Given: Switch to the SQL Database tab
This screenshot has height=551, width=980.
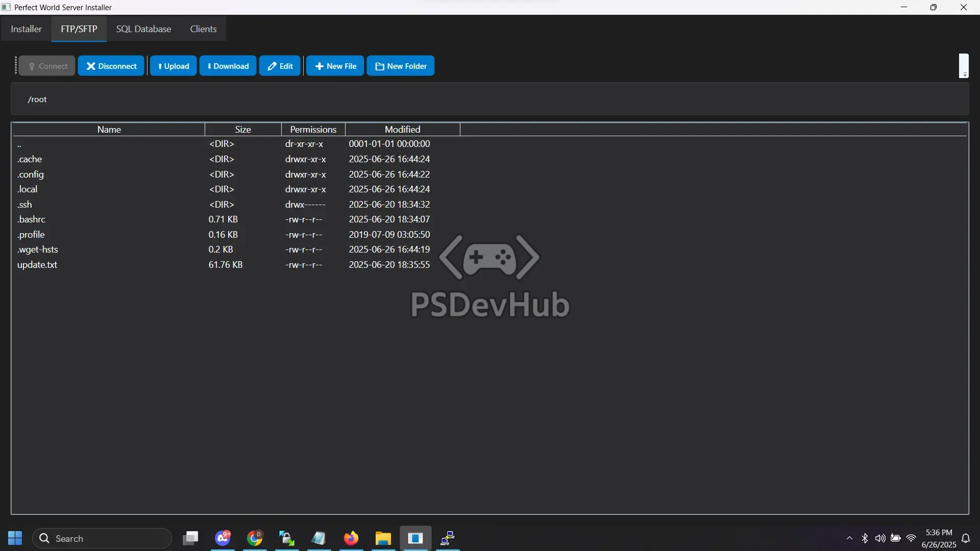Looking at the screenshot, I should [x=143, y=29].
